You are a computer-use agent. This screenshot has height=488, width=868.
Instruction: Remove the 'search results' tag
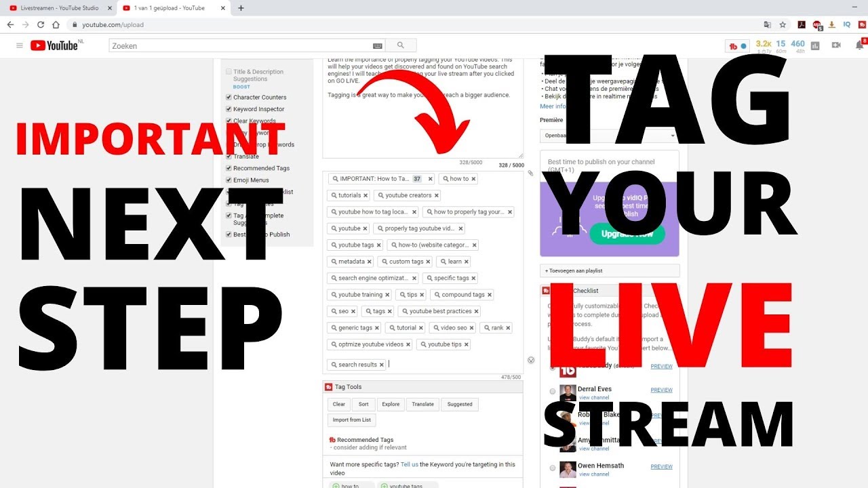(382, 365)
